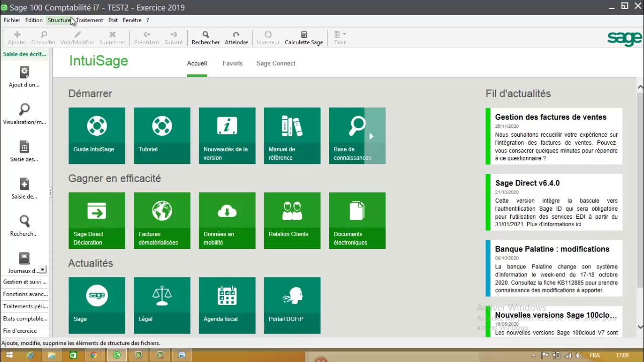Screen dimensions: 644x362
Task: Open the Edition menu
Action: (x=34, y=20)
